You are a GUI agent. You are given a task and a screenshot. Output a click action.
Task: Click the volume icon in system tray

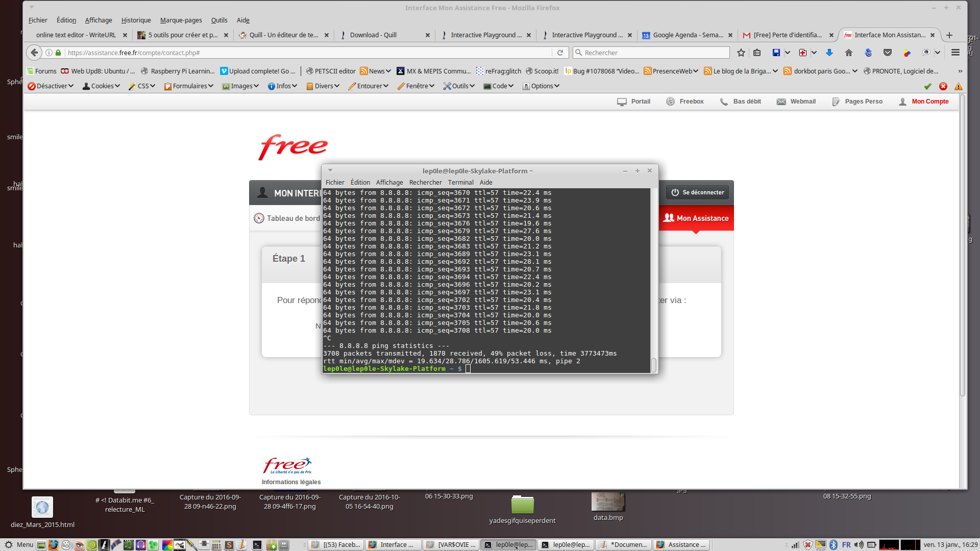tap(859, 545)
